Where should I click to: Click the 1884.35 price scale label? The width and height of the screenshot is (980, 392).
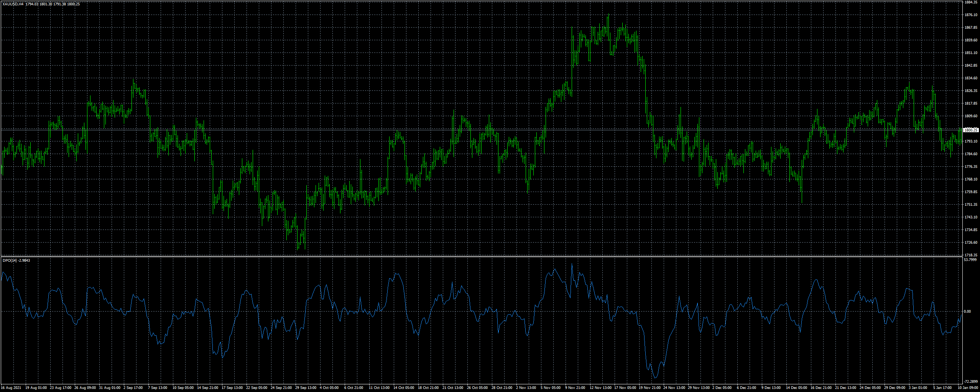(x=971, y=2)
